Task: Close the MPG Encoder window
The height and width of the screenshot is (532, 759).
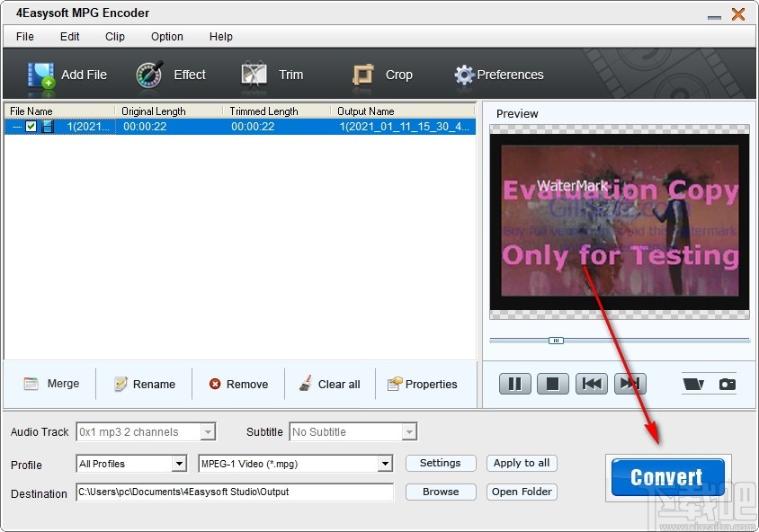Action: tap(738, 14)
